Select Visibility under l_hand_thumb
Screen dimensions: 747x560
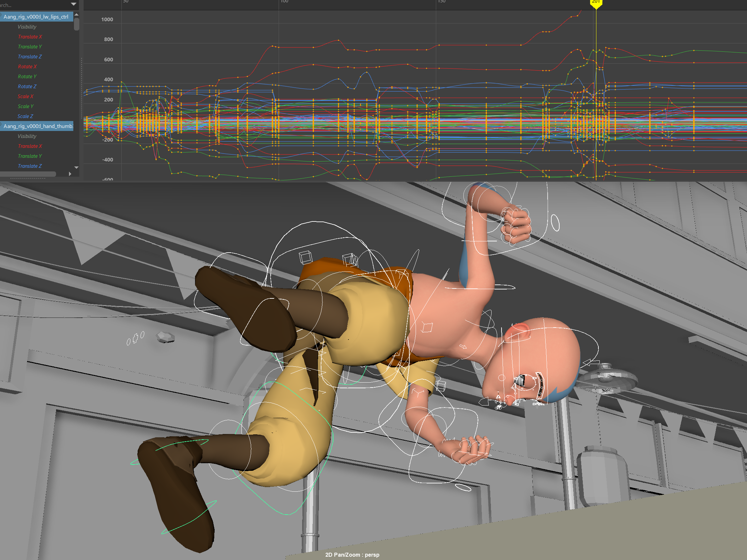click(x=27, y=136)
